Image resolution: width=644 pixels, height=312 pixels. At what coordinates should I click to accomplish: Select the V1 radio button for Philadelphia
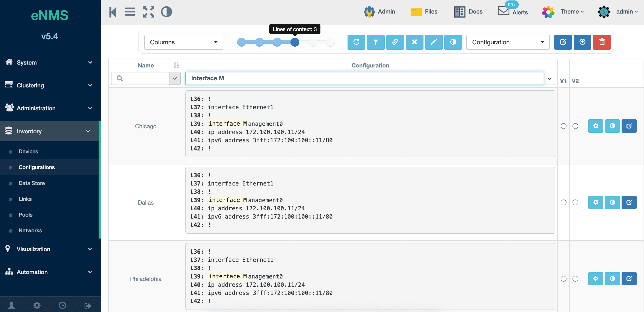pos(564,278)
